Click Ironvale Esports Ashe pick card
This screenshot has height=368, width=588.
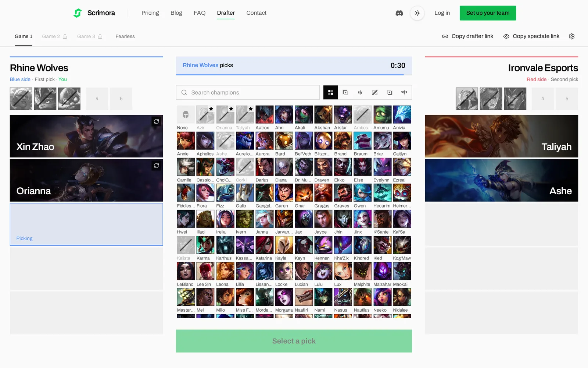502,180
